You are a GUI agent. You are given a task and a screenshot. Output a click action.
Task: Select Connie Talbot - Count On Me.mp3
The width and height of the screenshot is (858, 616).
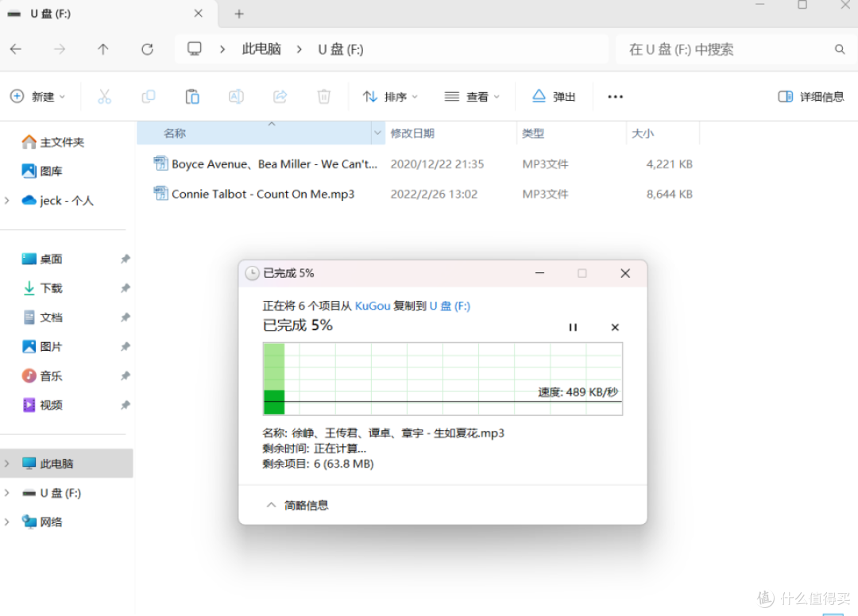pos(254,194)
